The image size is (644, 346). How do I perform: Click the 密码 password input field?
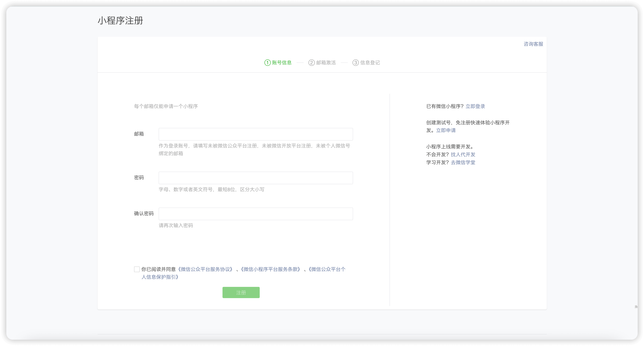tap(255, 178)
